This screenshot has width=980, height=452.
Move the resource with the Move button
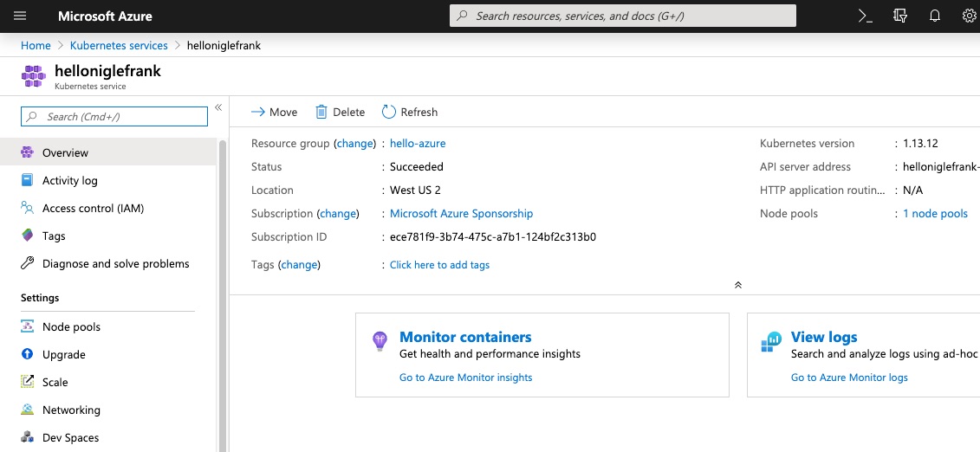[274, 112]
